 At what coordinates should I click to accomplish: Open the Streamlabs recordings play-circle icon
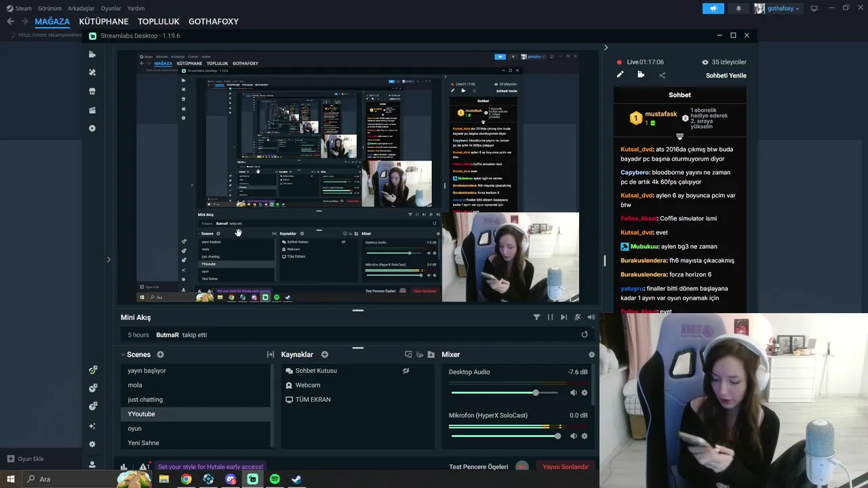92,128
